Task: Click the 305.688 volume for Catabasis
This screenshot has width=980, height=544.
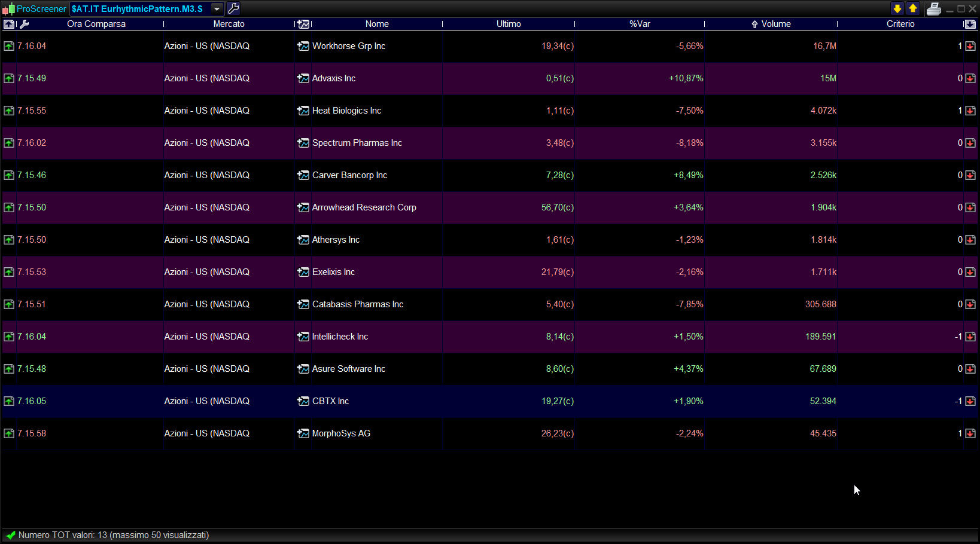Action: 821,304
